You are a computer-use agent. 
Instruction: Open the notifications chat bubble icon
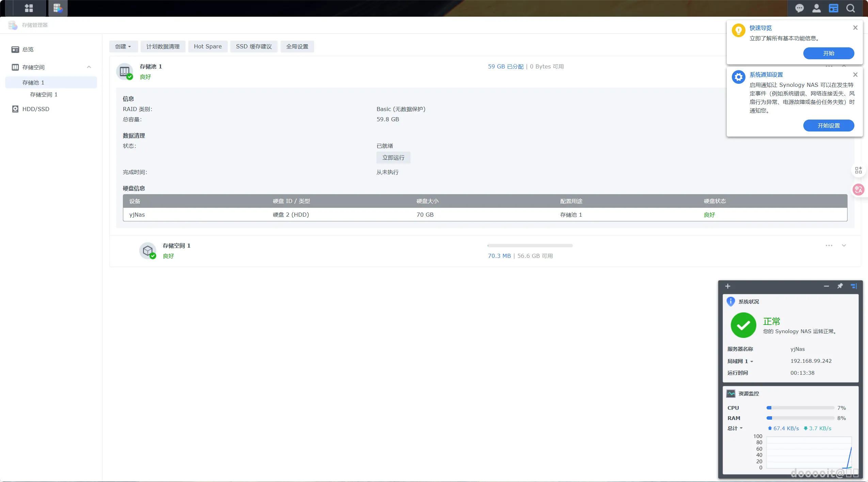pos(799,8)
